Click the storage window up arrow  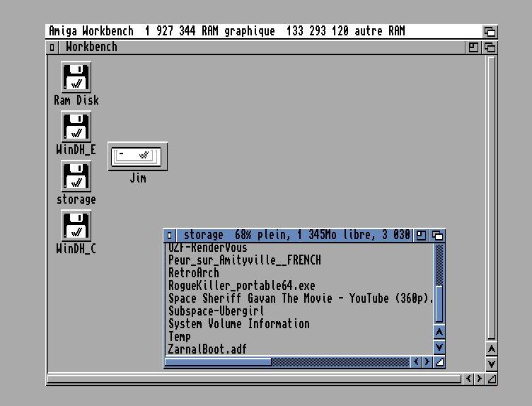click(x=439, y=332)
